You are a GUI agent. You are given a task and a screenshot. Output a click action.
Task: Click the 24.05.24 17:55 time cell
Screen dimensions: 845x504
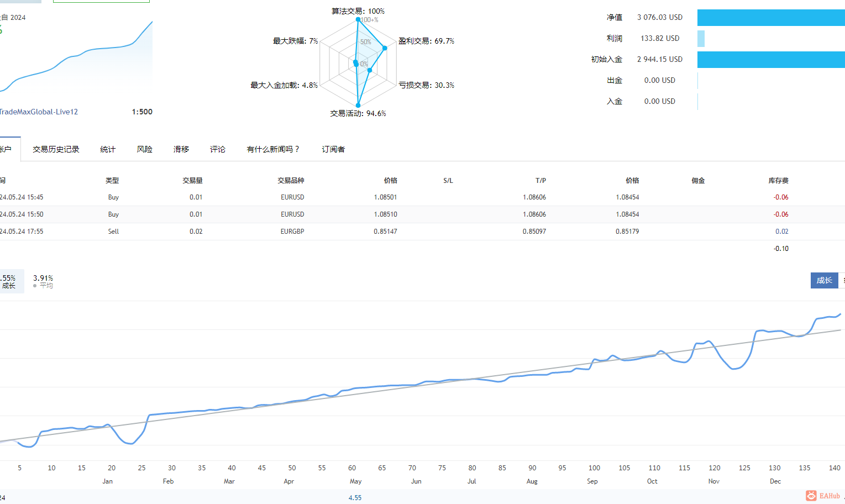(x=22, y=232)
